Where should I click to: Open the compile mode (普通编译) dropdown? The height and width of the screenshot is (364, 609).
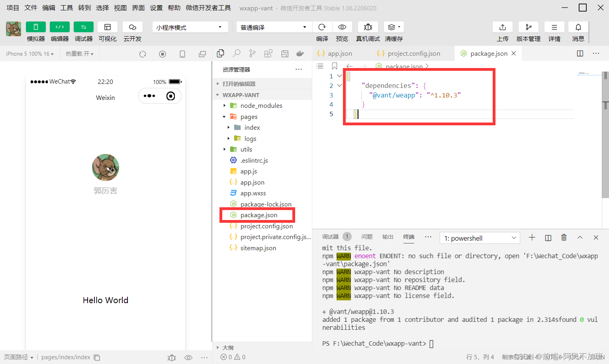tap(274, 27)
